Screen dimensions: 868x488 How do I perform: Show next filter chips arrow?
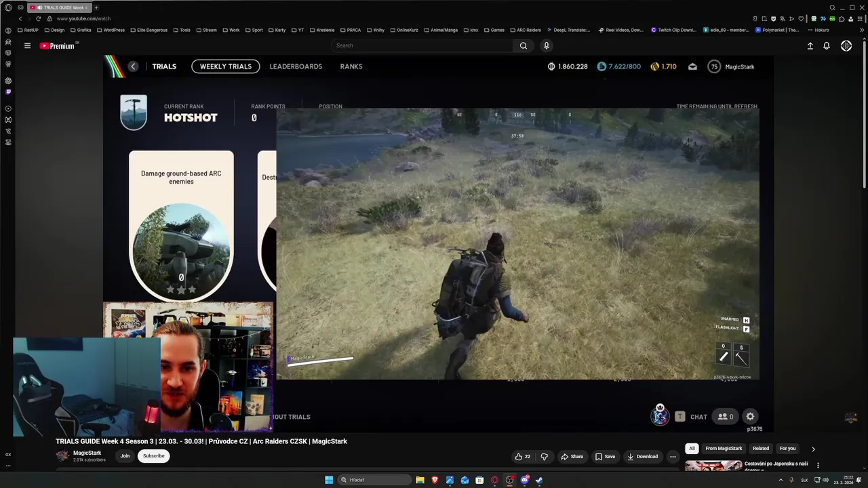coord(813,449)
